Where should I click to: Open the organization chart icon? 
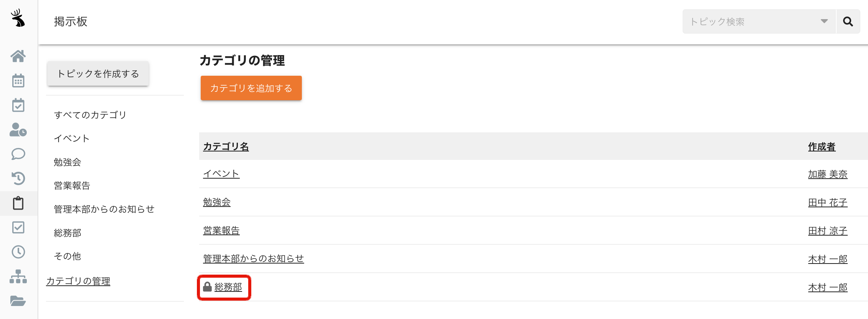[18, 277]
